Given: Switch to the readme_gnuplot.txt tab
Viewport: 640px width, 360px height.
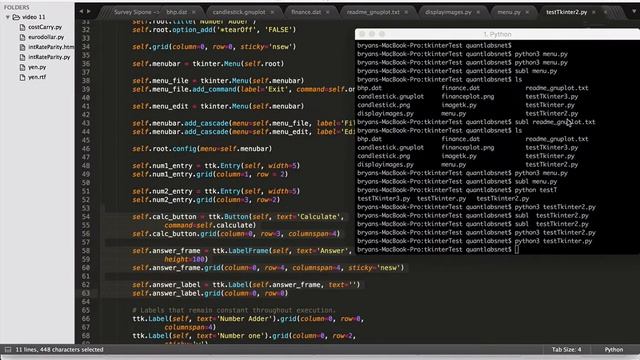Looking at the screenshot, I should [373, 12].
